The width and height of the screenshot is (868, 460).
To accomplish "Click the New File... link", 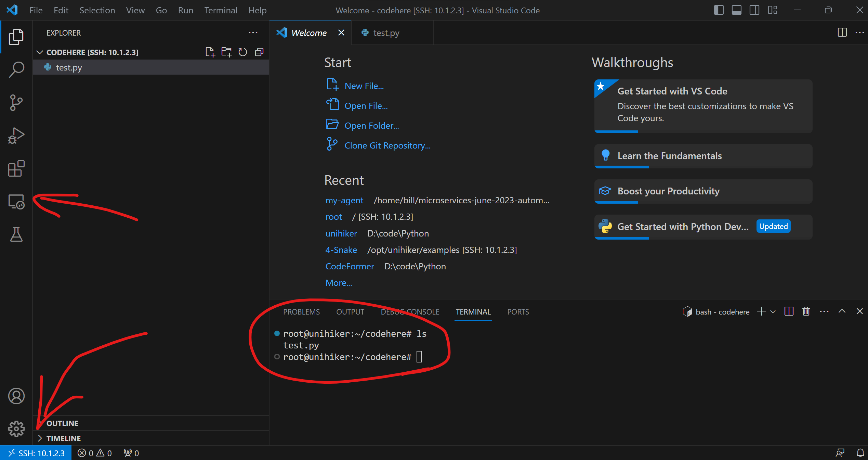I will (x=364, y=86).
